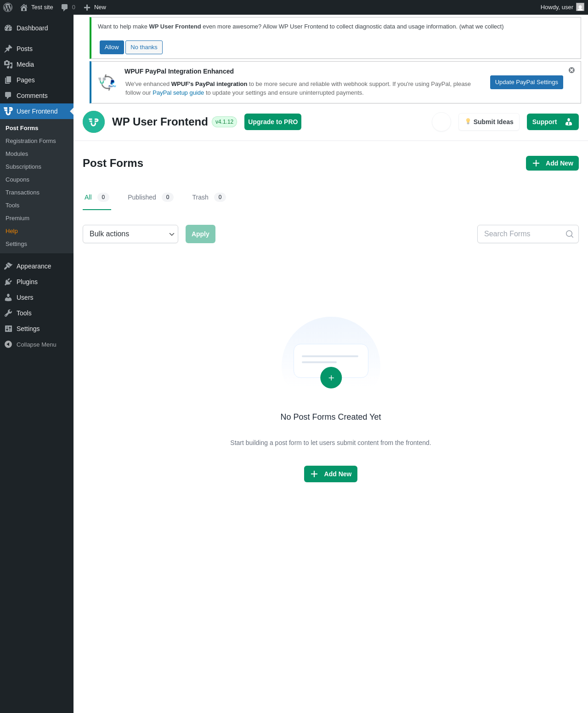Screen dimensions: 588x713
Task: Click the Pages icon in sidebar
Action: tap(8, 80)
